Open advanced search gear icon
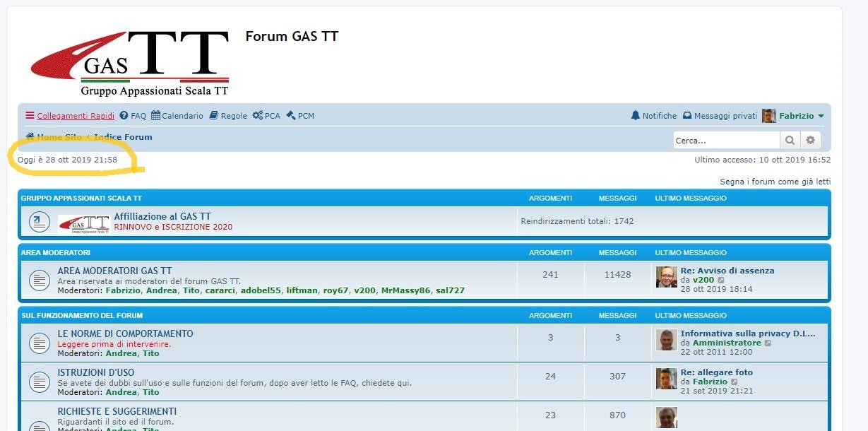This screenshot has width=868, height=431. [810, 141]
